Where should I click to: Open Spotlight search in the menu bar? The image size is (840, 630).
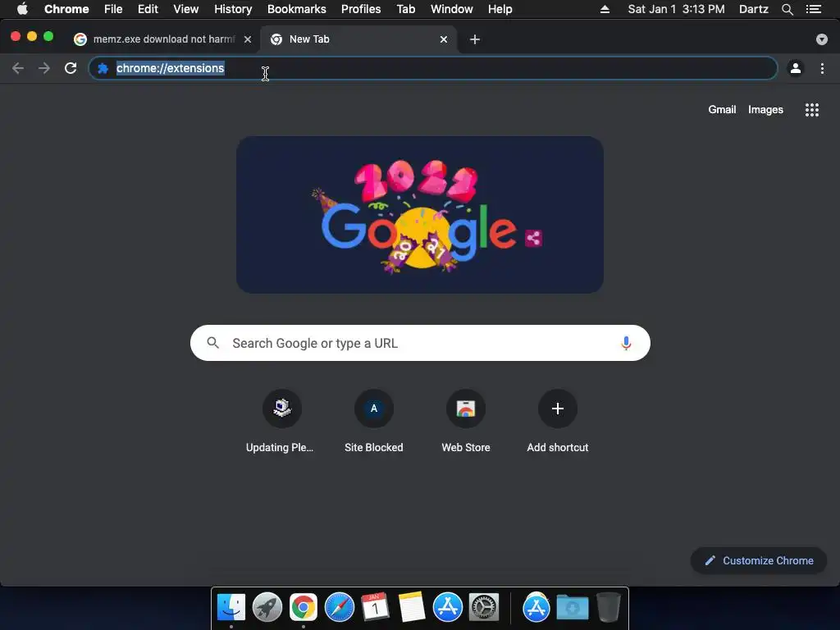tap(787, 9)
